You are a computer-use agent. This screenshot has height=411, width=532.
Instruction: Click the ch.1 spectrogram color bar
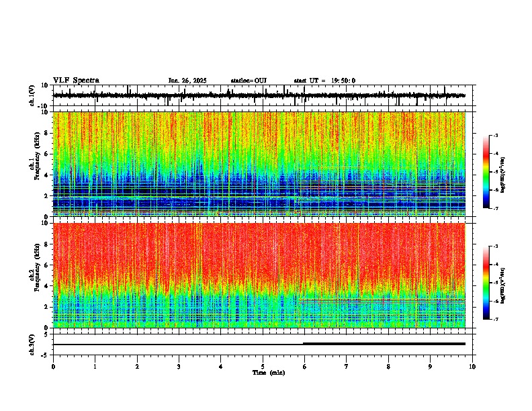(x=486, y=171)
